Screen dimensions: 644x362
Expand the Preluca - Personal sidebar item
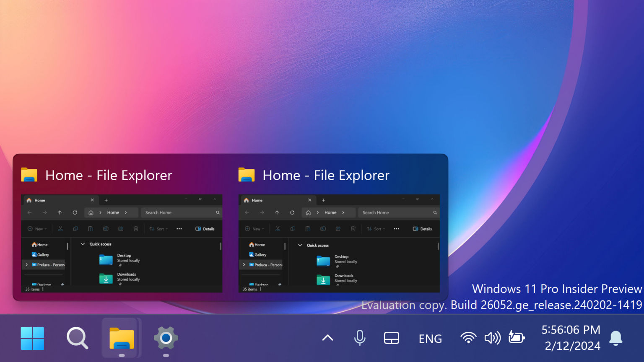pos(26,265)
